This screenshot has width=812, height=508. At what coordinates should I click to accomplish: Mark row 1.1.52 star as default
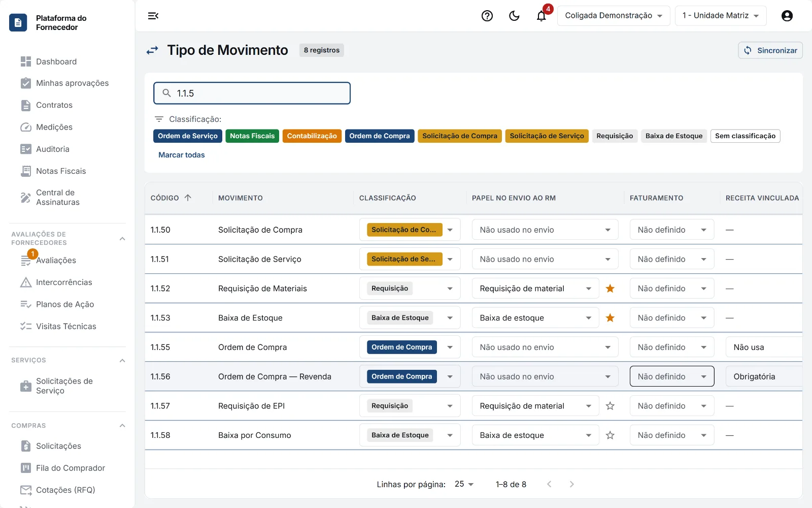(611, 289)
